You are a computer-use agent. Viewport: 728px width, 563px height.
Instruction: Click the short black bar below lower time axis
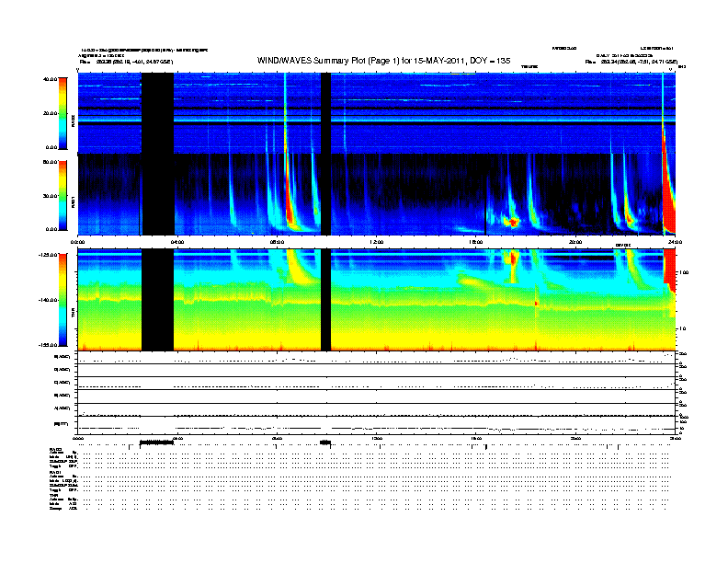[325, 442]
